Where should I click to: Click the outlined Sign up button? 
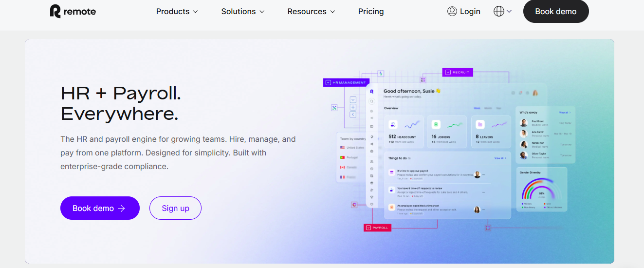[x=175, y=208]
